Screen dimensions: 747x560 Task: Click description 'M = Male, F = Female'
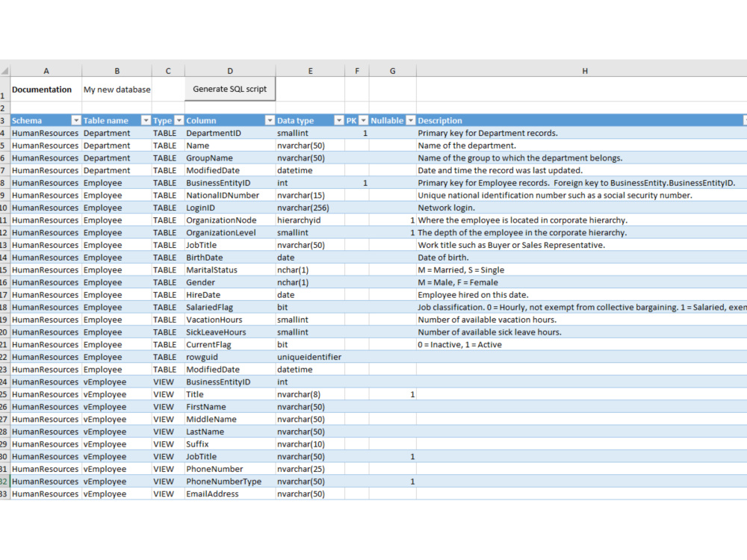click(x=458, y=282)
